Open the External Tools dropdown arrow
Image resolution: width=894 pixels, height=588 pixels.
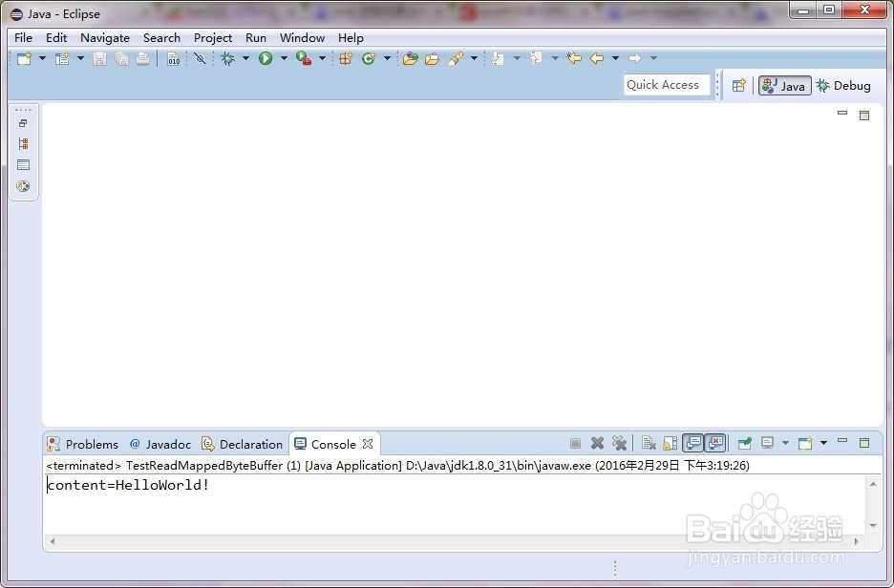pyautogui.click(x=322, y=58)
